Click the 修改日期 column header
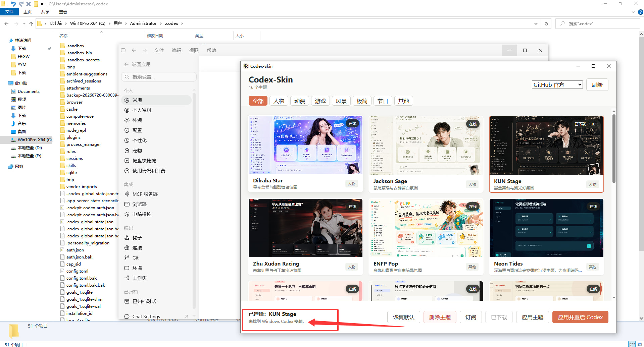 click(x=155, y=36)
